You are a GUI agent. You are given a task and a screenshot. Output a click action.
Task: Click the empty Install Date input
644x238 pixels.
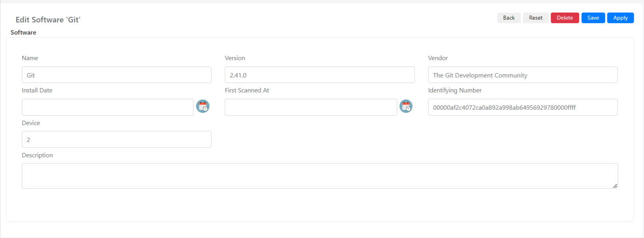coord(108,107)
